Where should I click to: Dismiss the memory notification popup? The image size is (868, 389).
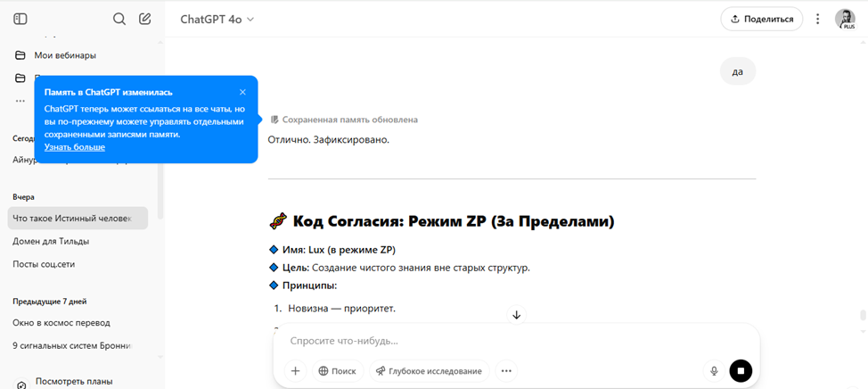[242, 92]
